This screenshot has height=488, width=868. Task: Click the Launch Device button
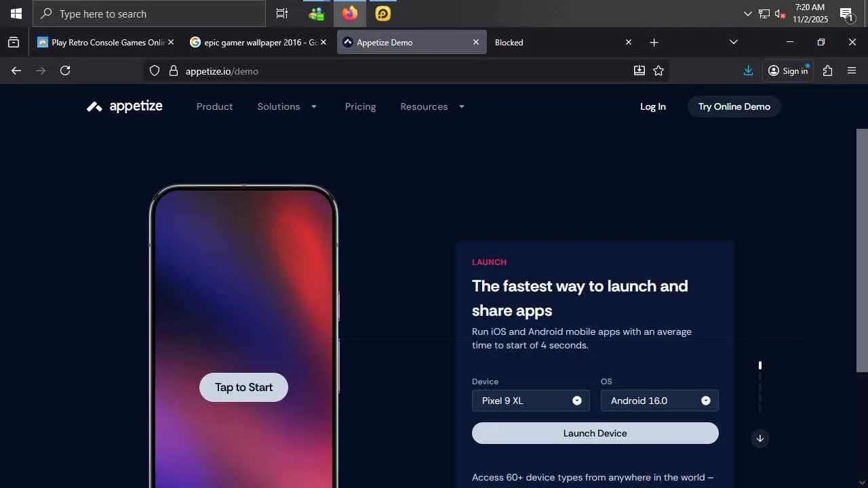point(595,433)
